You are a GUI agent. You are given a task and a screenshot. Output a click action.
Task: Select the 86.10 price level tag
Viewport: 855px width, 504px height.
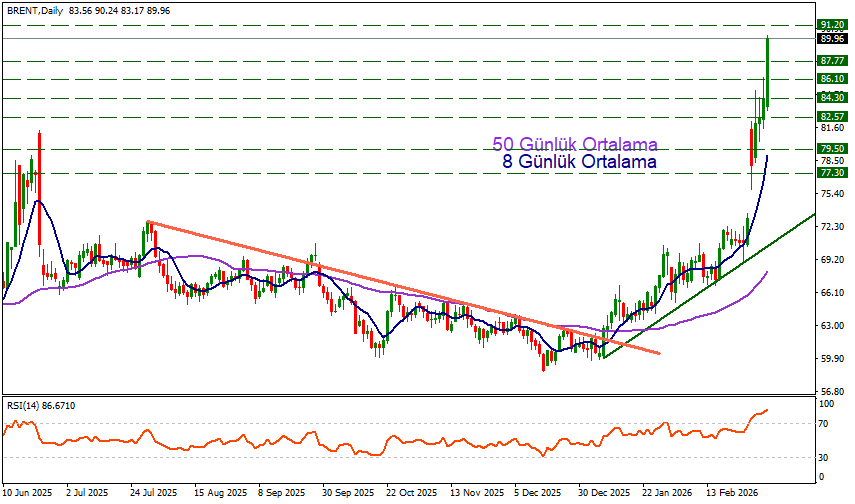[x=832, y=78]
